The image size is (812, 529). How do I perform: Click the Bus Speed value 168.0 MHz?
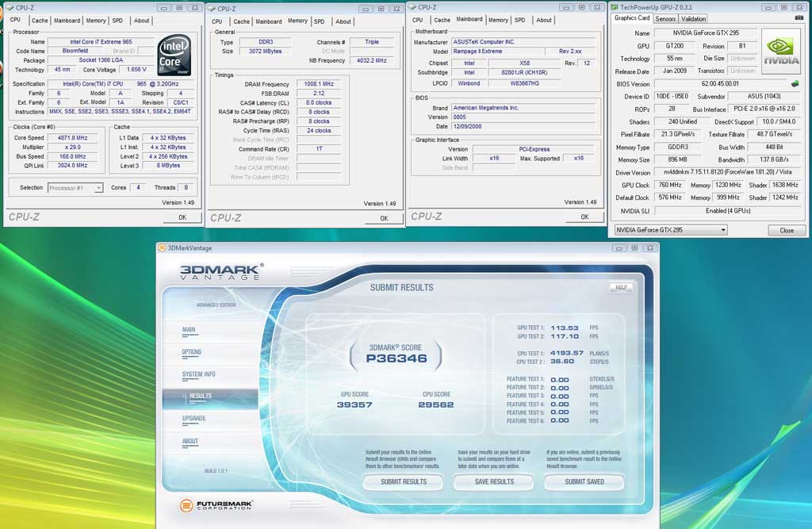point(72,157)
